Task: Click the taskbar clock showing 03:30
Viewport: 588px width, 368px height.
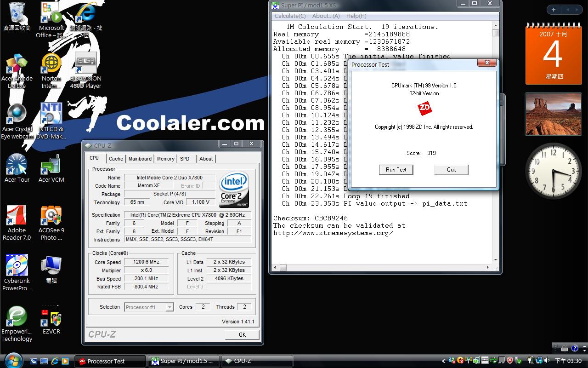Action: tap(568, 361)
